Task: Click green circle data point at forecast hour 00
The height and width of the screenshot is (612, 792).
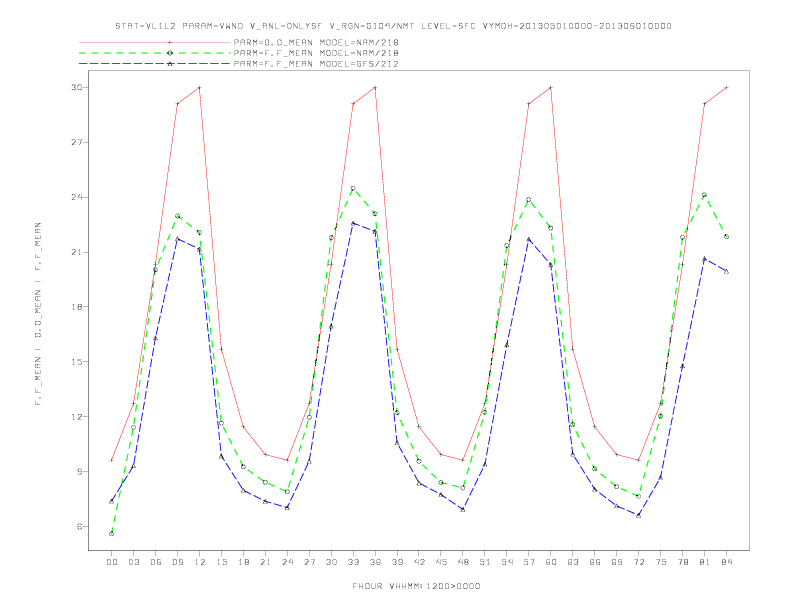Action: tap(112, 533)
